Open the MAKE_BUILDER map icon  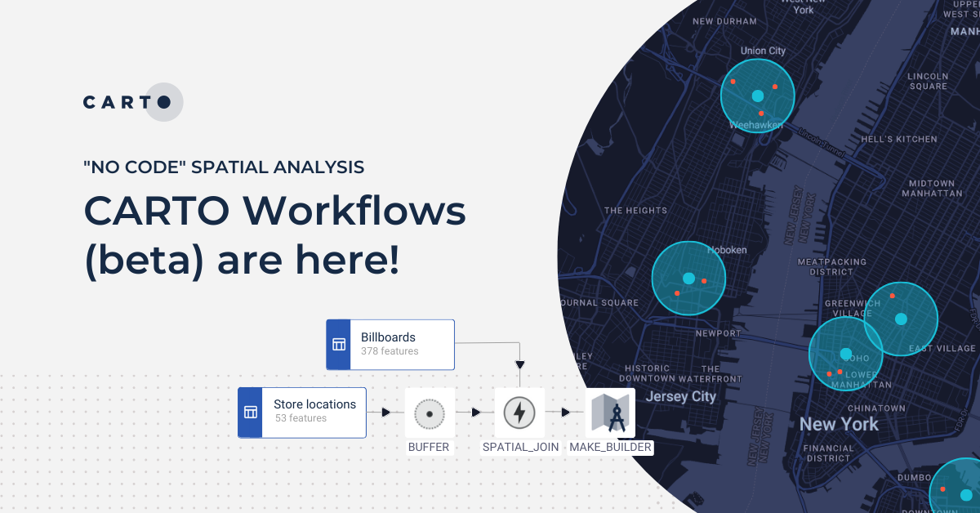(611, 413)
